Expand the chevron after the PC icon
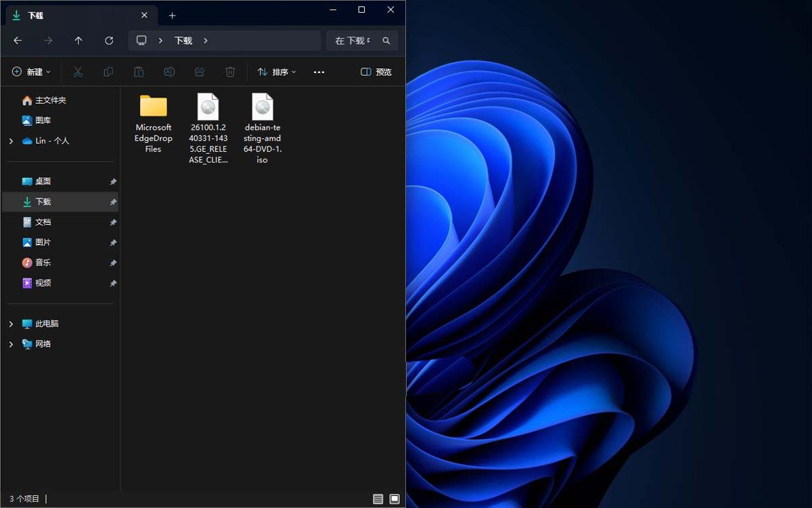812x508 pixels. (x=160, y=41)
